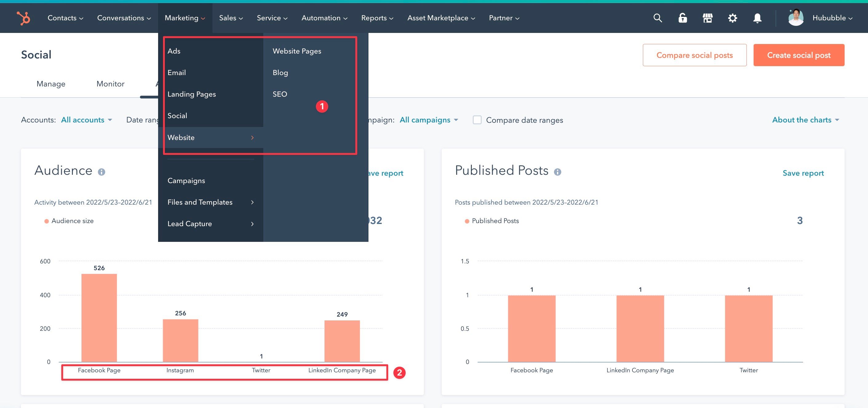Open the Contacts dropdown menu
This screenshot has height=408, width=868.
pyautogui.click(x=66, y=18)
